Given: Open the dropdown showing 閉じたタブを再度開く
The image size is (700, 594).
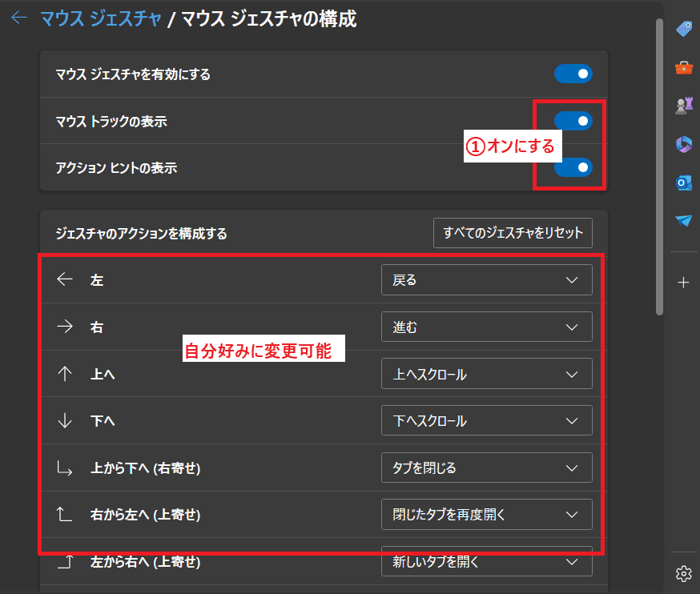Looking at the screenshot, I should point(486,514).
